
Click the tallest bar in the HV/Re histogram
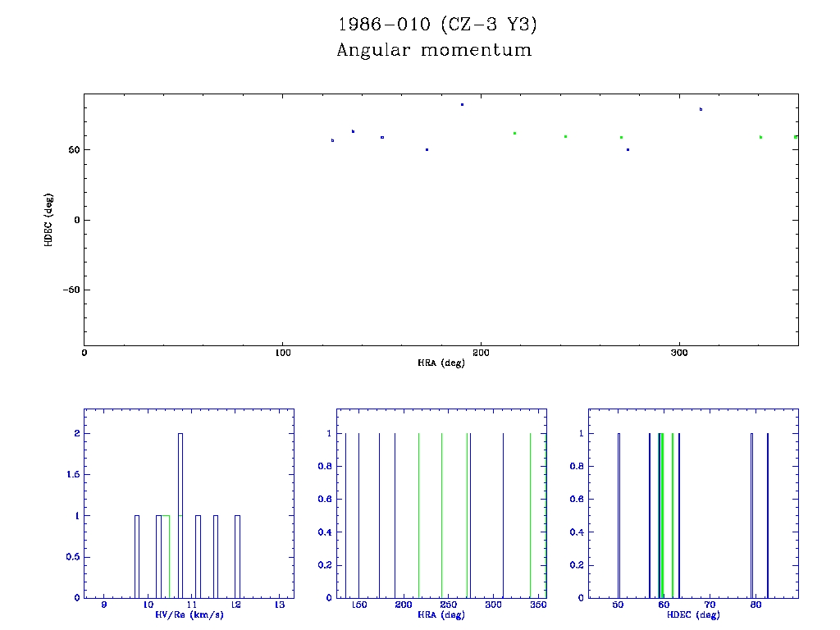pos(180,515)
